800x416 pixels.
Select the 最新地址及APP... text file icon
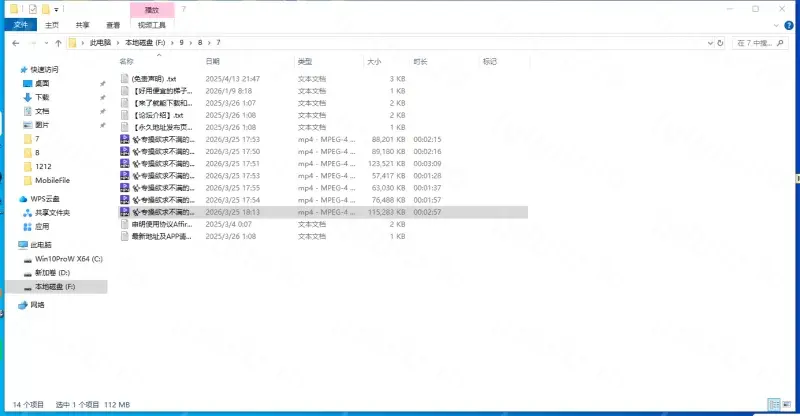pyautogui.click(x=124, y=236)
